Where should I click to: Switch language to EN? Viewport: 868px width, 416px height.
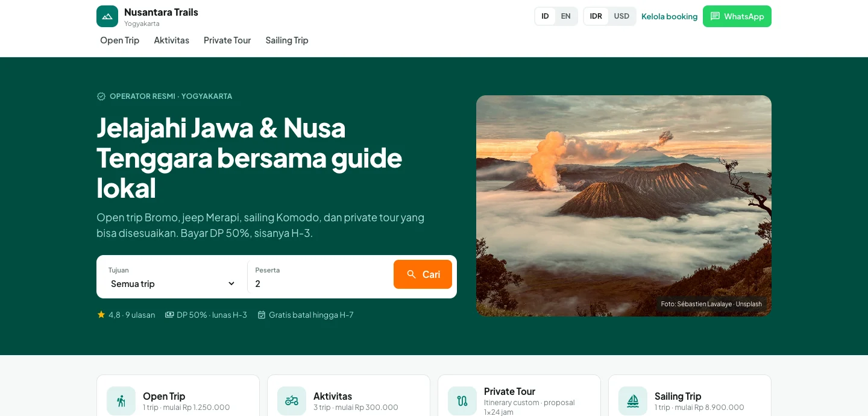(x=565, y=16)
